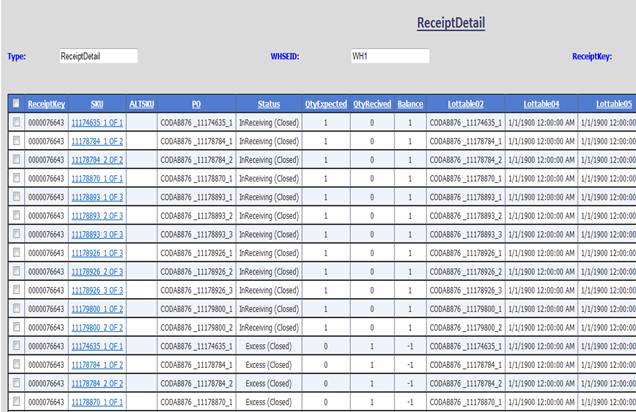Focus the WHSEID field containing WH1
The width and height of the screenshot is (636, 412).
390,56
